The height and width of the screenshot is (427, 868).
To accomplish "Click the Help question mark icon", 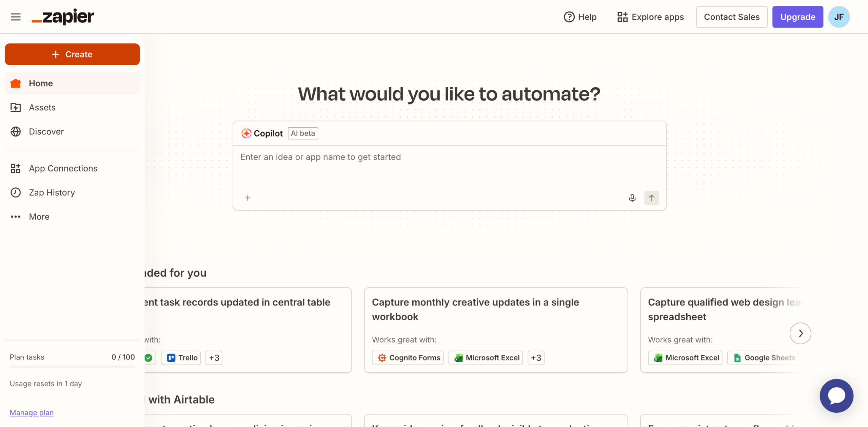I will click(569, 17).
